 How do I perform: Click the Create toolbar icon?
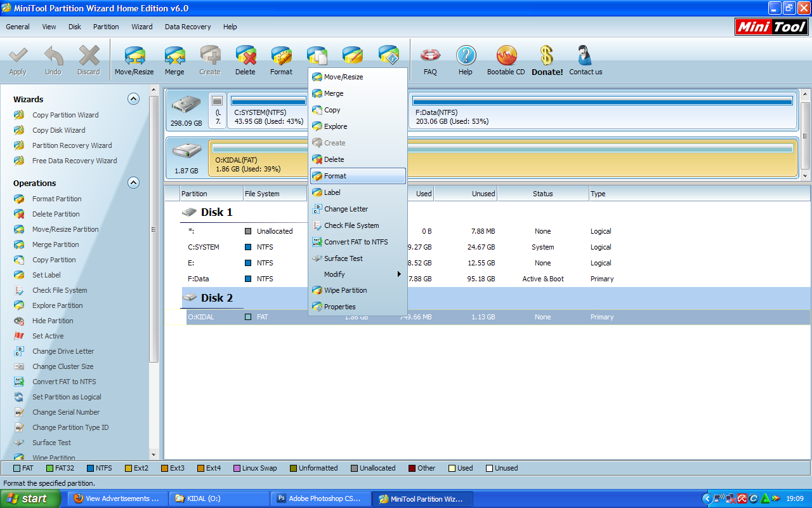210,56
